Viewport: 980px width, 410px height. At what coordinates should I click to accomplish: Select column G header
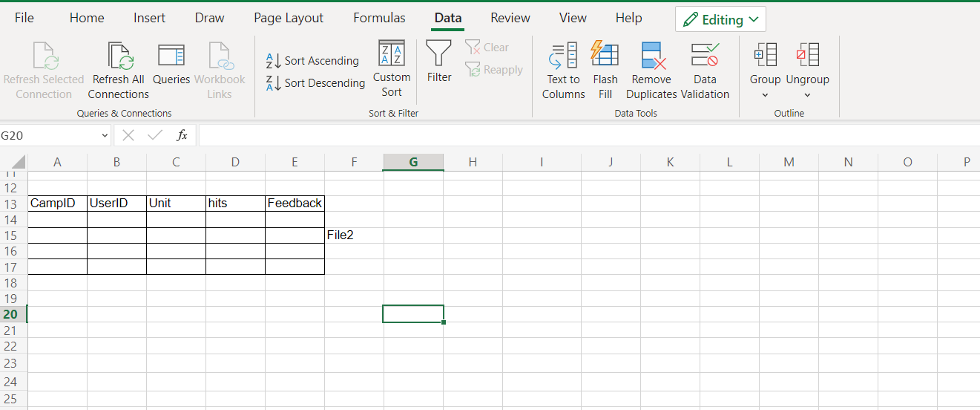point(413,162)
